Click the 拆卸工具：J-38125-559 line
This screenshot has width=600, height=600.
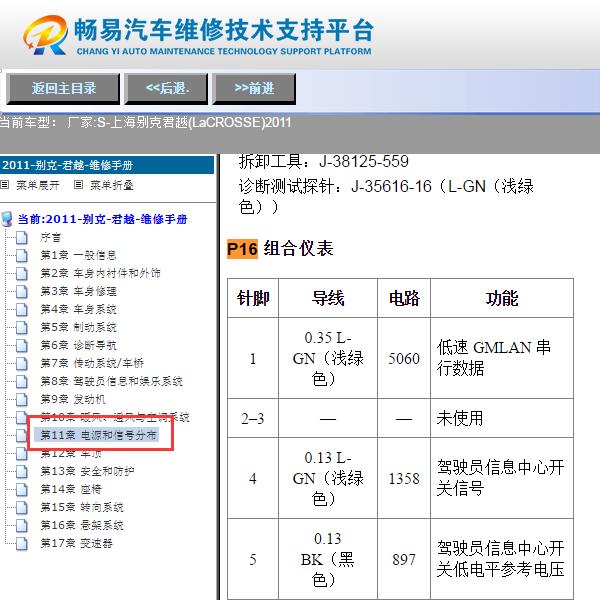click(324, 161)
